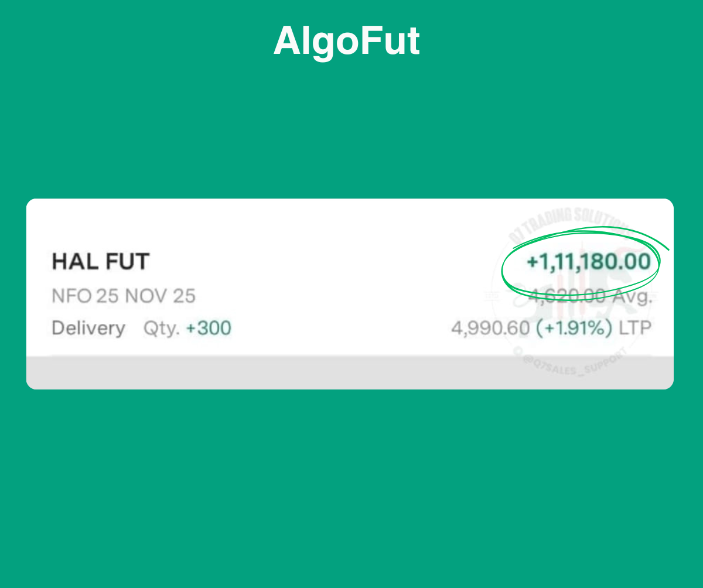
Task: Select the +300 quantity value
Action: coord(209,329)
